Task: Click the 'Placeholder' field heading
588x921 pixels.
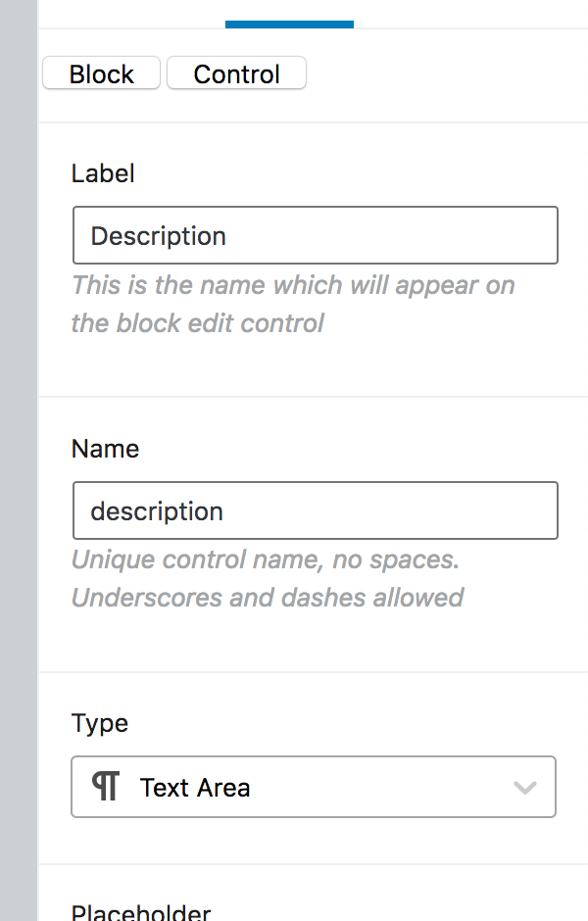Action: (x=141, y=912)
